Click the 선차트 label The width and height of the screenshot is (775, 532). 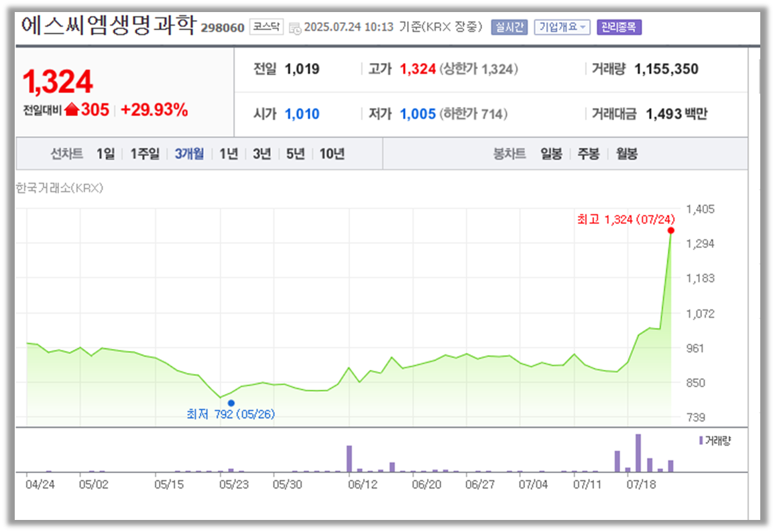[67, 153]
